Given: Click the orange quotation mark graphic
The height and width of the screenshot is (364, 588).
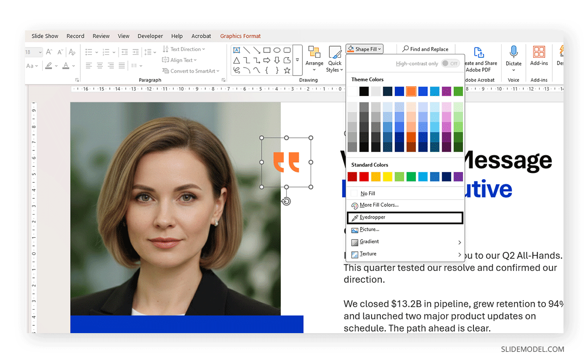Looking at the screenshot, I should click(286, 162).
